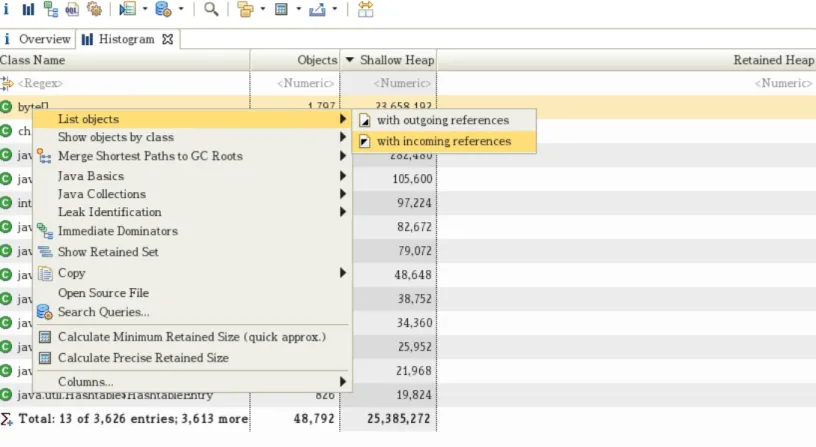Open the query browser dropdown arrow

(181, 9)
